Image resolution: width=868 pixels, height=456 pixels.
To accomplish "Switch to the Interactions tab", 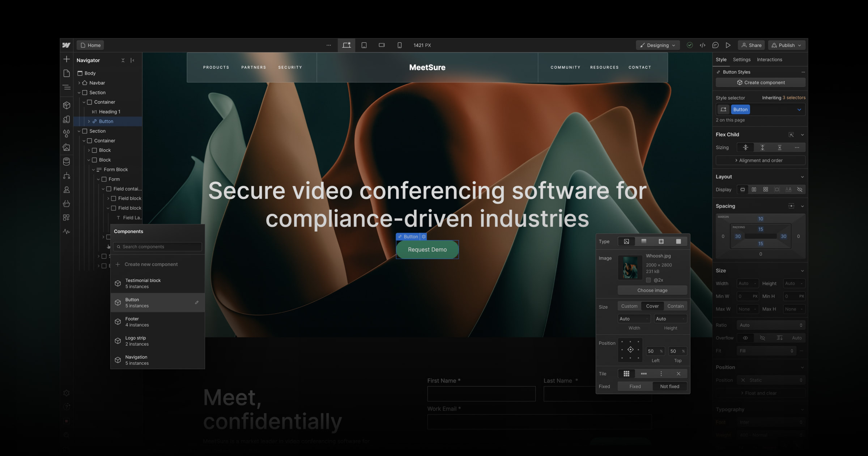I will [770, 59].
